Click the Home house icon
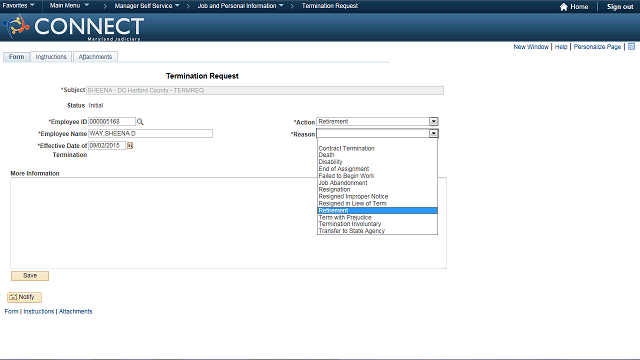The height and width of the screenshot is (360, 640). (x=564, y=7)
